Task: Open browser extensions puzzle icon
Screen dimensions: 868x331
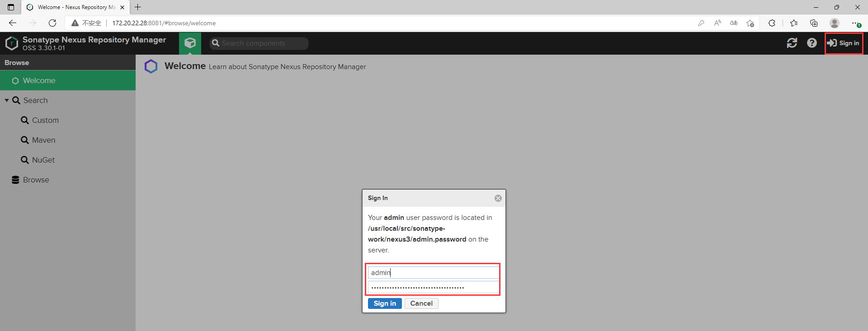Action: pos(772,23)
